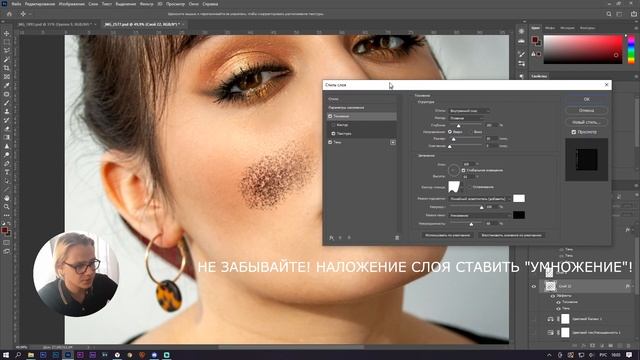The image size is (640, 360).
Task: Select the Вниз direction radio button
Action: (x=470, y=132)
